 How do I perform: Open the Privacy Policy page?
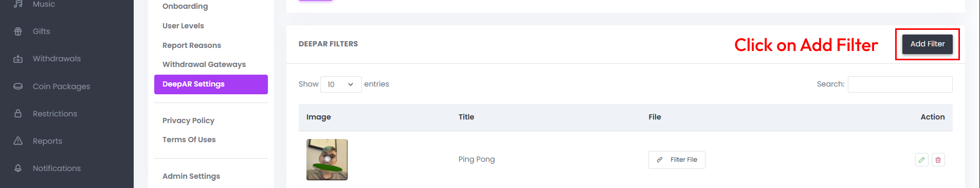tap(188, 121)
